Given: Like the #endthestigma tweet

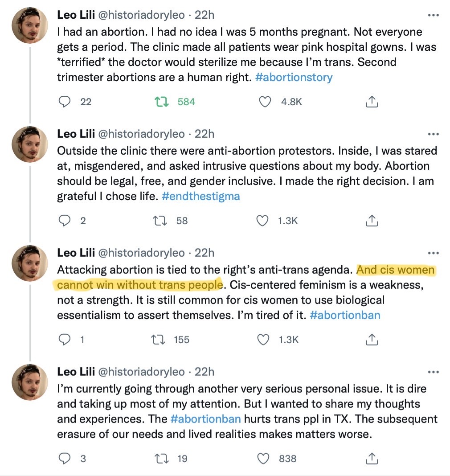Looking at the screenshot, I should click(x=262, y=221).
